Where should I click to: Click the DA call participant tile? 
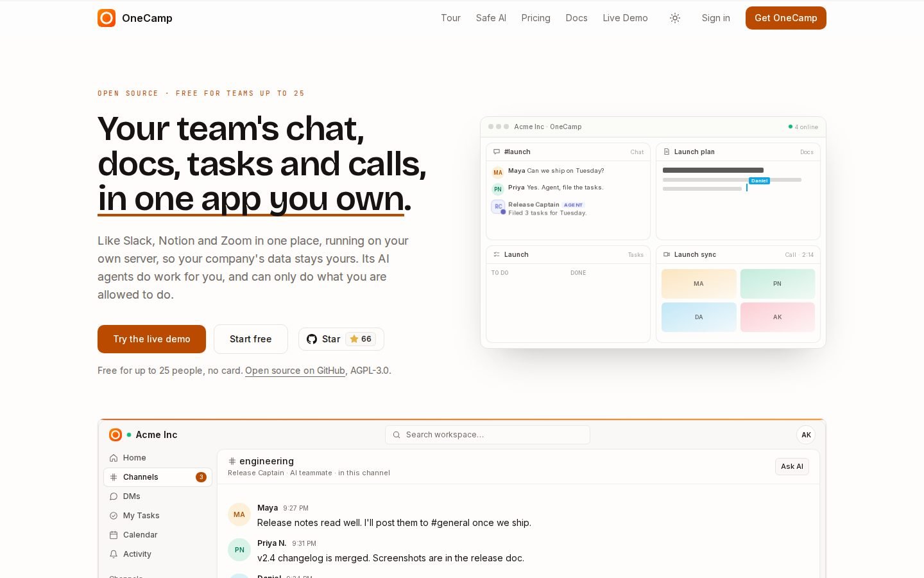[x=699, y=317]
